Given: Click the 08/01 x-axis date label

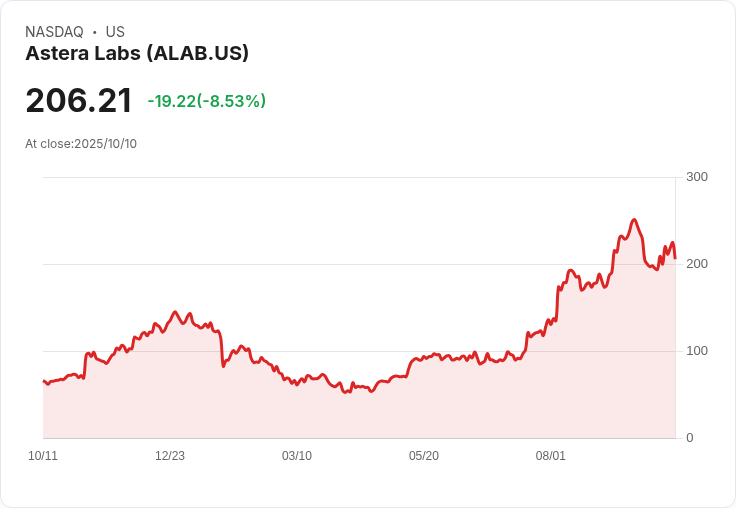Looking at the screenshot, I should point(551,456).
